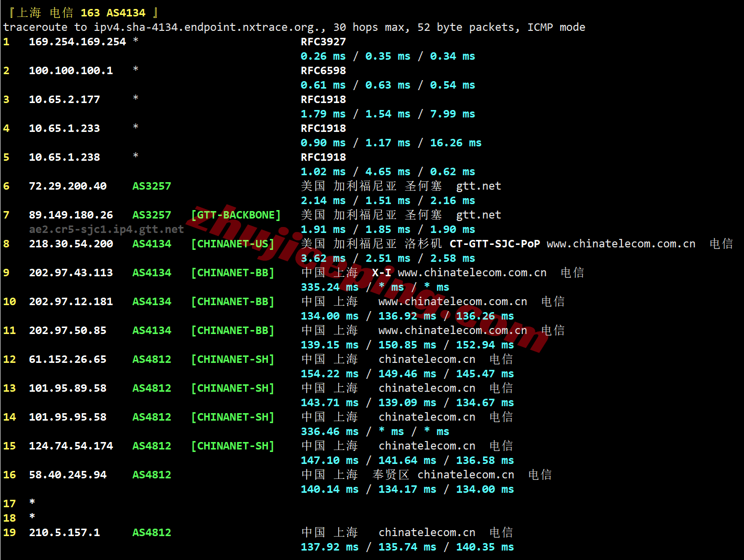Click www.chinatelecom.com.cn on the 218.30.54.200 row

tap(621, 244)
